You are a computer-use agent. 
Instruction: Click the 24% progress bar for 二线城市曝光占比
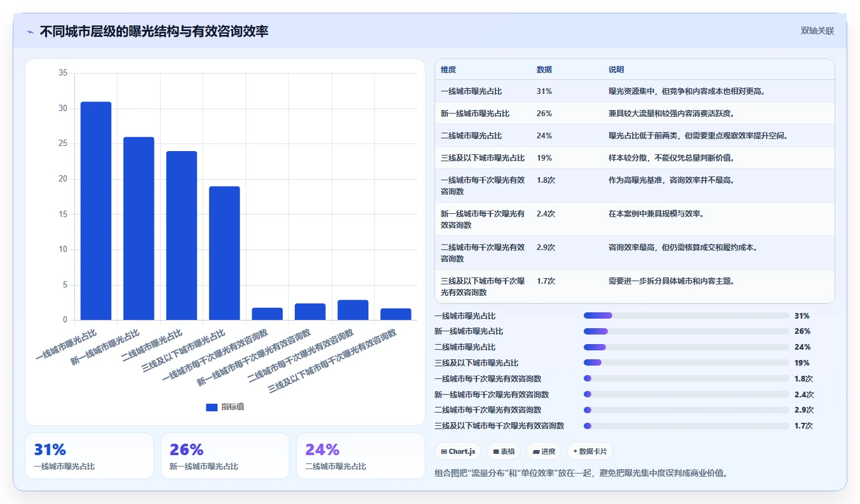click(x=687, y=347)
